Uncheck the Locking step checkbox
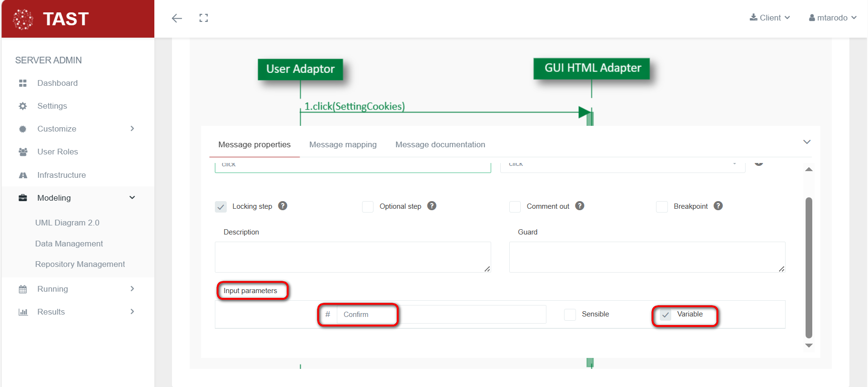868x387 pixels. (x=221, y=207)
